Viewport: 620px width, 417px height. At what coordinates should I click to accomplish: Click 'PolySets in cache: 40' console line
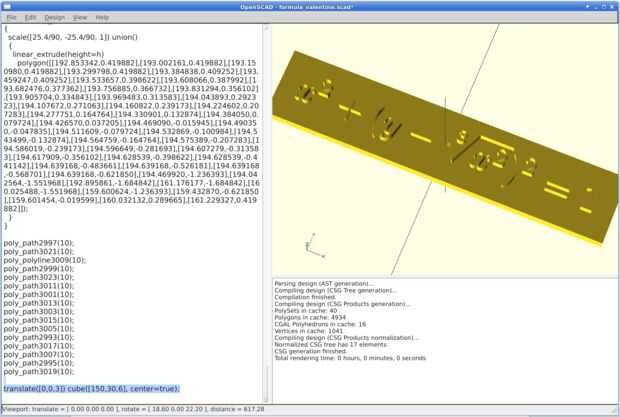[x=306, y=311]
